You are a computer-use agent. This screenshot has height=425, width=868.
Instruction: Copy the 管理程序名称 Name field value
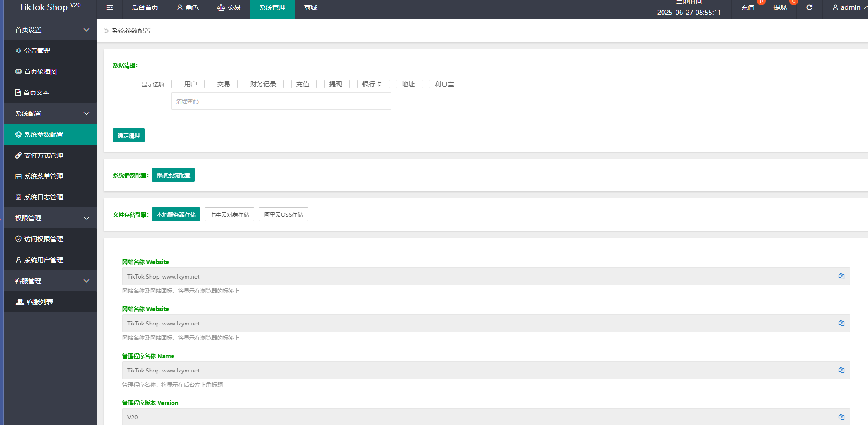(841, 370)
